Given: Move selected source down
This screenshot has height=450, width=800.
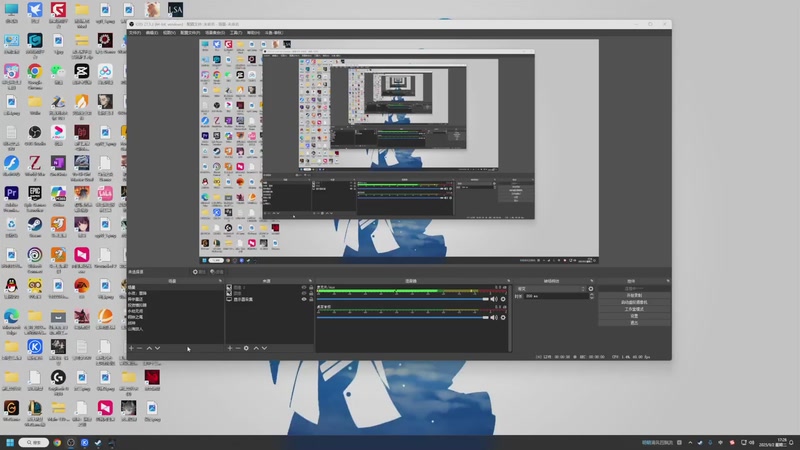Looking at the screenshot, I should [x=264, y=348].
